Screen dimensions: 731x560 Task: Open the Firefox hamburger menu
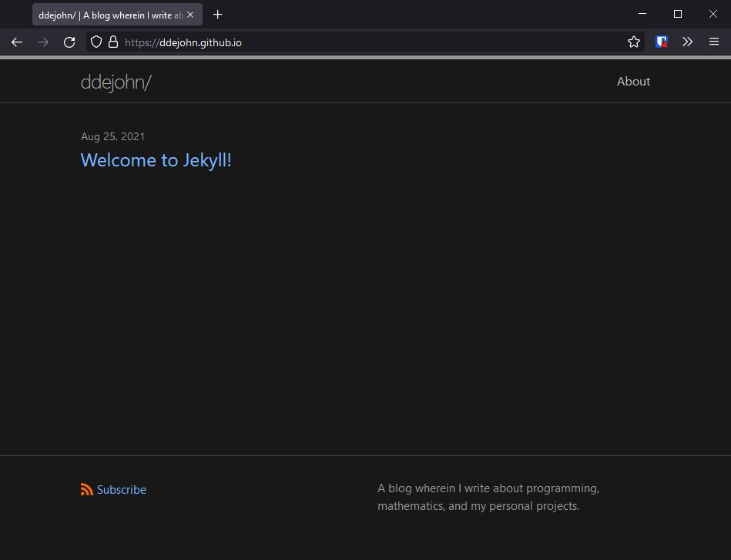pyautogui.click(x=713, y=42)
